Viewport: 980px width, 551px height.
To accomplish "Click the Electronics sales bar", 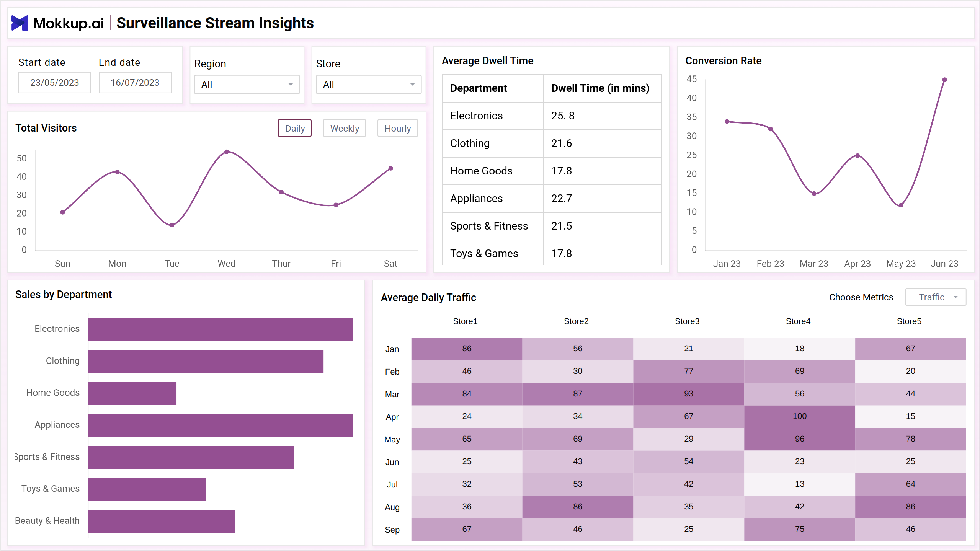I will coord(220,329).
